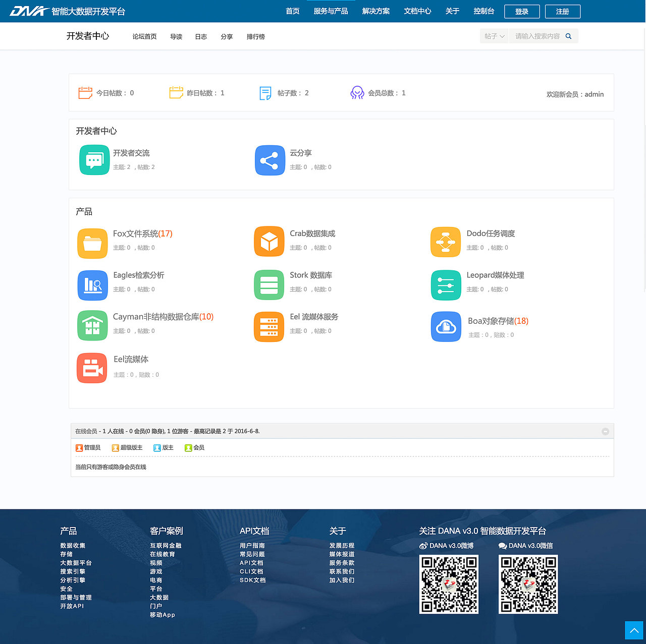Screen dimensions: 646x644
Task: Open the Eagles检索分析 books icon
Action: pyautogui.click(x=92, y=285)
